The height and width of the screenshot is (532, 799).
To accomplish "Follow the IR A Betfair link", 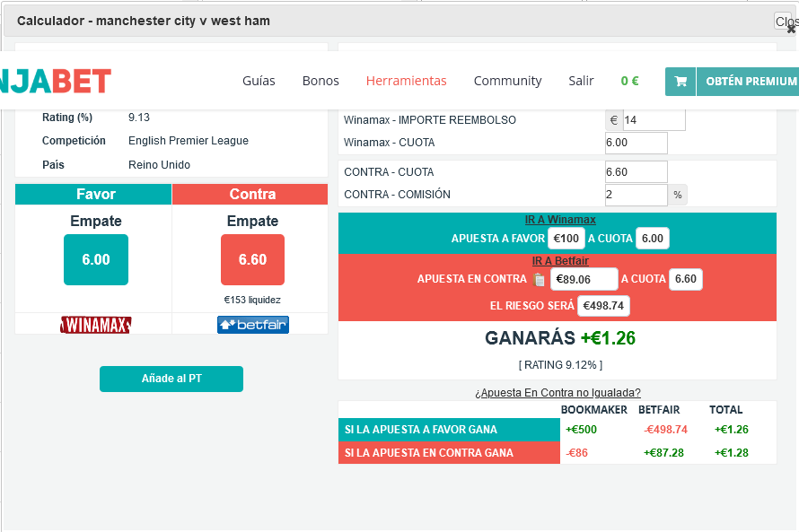I will [x=560, y=261].
